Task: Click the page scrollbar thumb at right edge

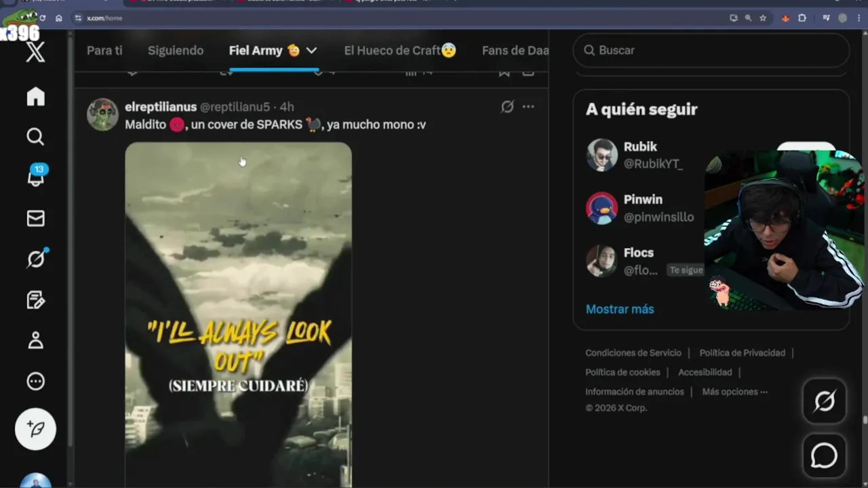Action: pyautogui.click(x=865, y=420)
